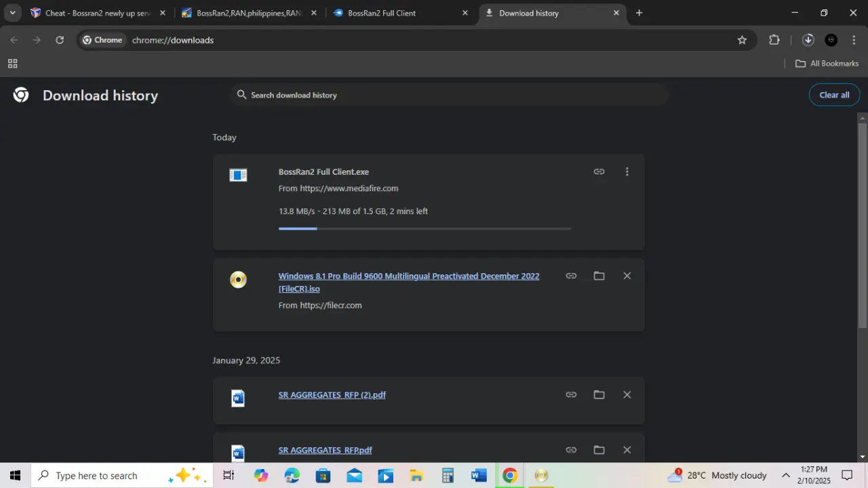Image resolution: width=868 pixels, height=488 pixels.
Task: Open Microsoft Store from the taskbar
Action: (x=323, y=475)
